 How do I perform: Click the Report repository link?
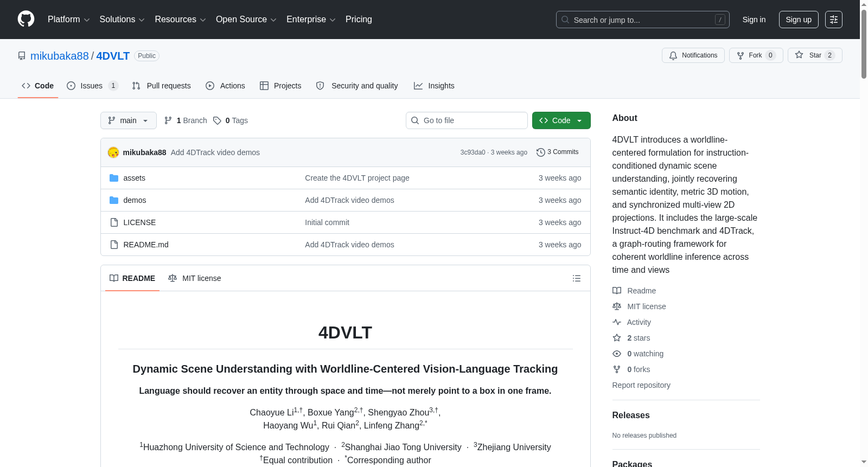[x=641, y=385]
